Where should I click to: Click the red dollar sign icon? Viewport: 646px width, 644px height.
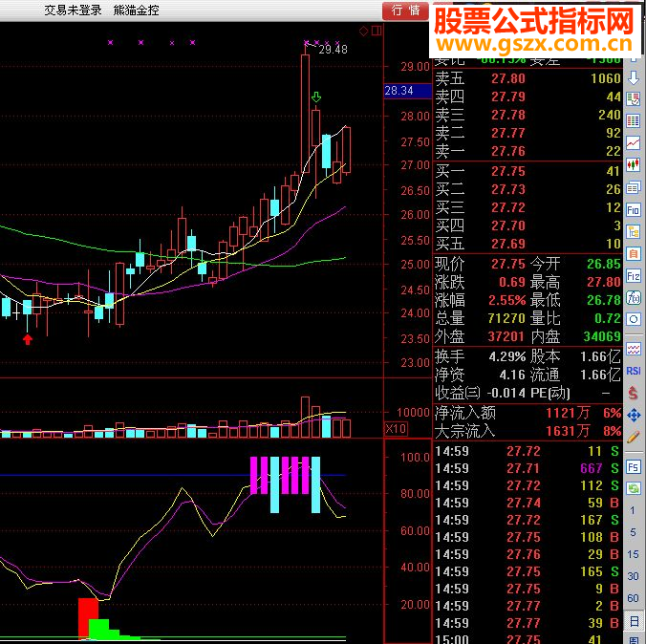[x=634, y=393]
